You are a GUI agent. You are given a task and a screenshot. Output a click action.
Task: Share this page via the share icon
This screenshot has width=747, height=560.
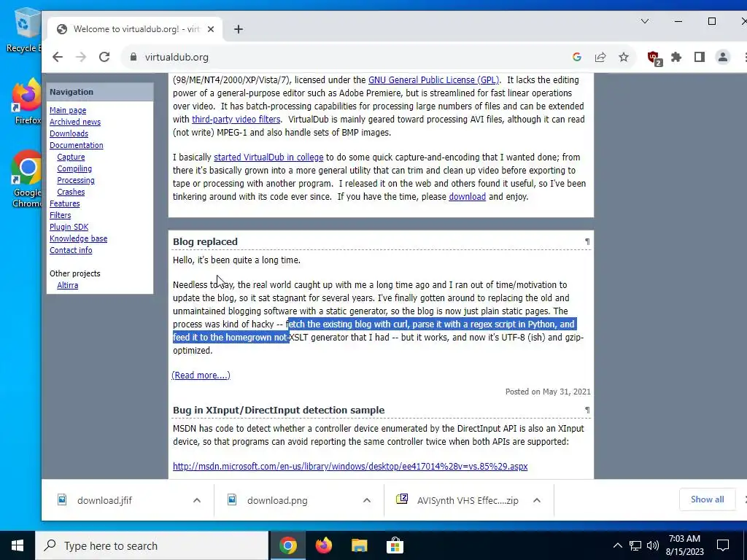600,57
